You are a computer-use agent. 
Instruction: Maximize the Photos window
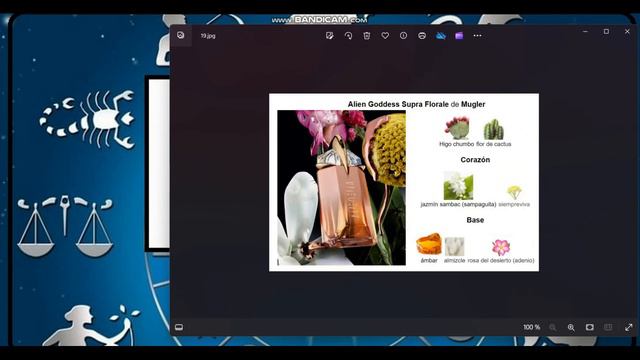607,31
